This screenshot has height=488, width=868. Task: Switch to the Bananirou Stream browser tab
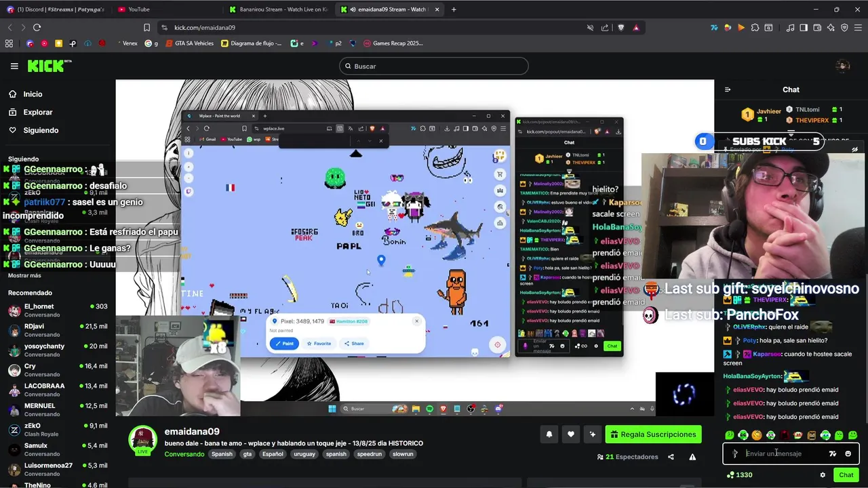point(278,9)
